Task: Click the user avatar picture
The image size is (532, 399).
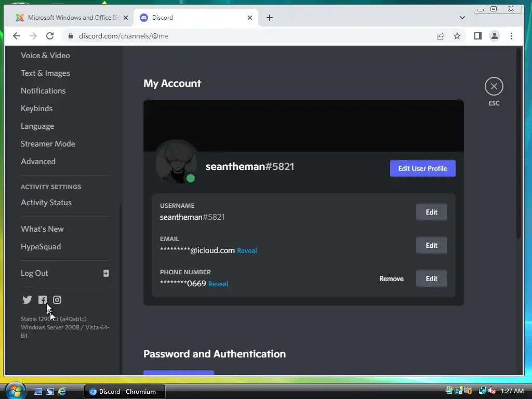Action: coord(176,162)
